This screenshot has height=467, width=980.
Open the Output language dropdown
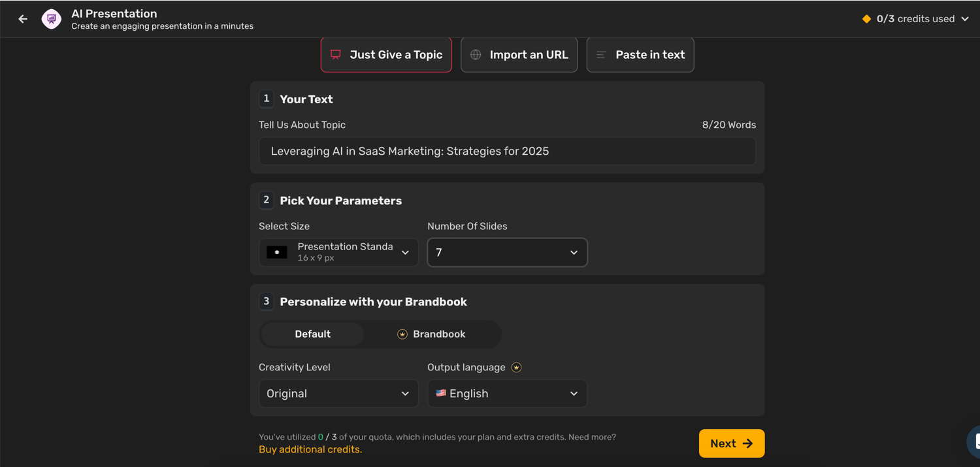[x=507, y=393]
